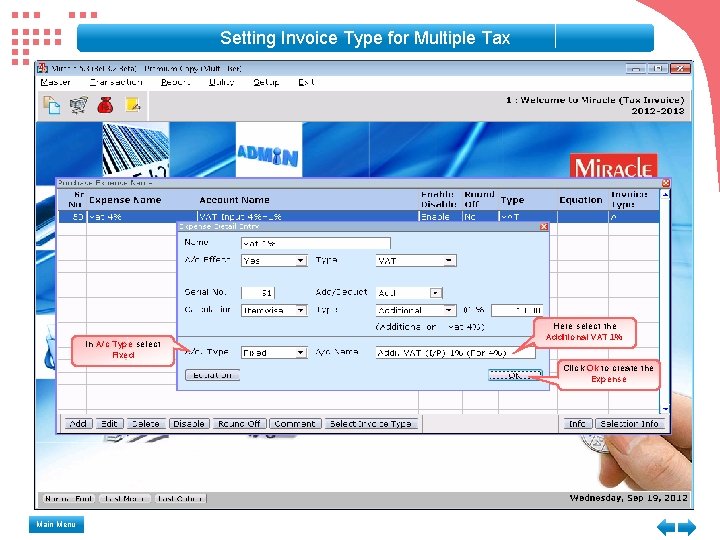Click the red money bag icon
720x540 pixels.
[x=106, y=105]
